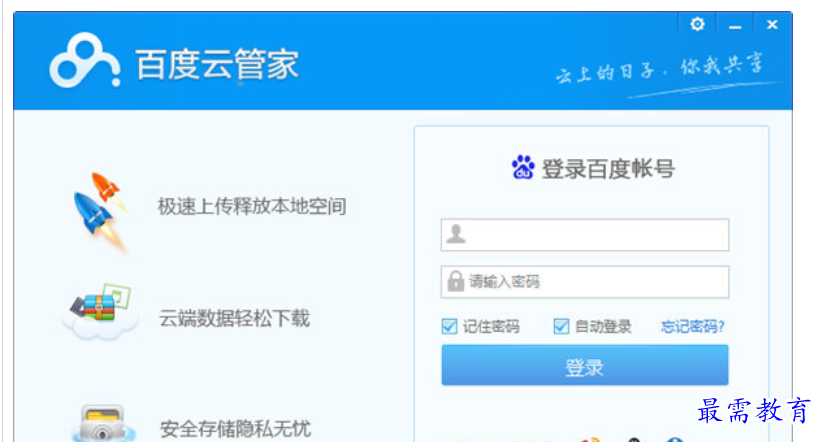Close the 百度云管家 login window
819x442 pixels.
[x=772, y=25]
